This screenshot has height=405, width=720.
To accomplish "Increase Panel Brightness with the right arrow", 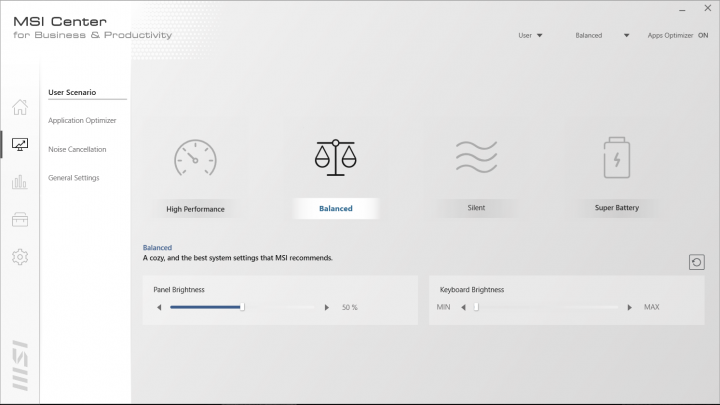I will point(326,307).
